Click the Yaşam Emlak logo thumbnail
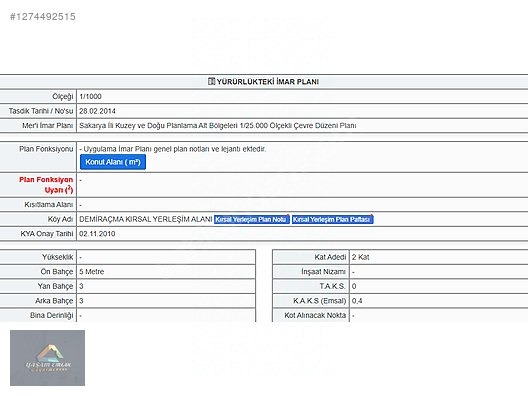 point(47,358)
